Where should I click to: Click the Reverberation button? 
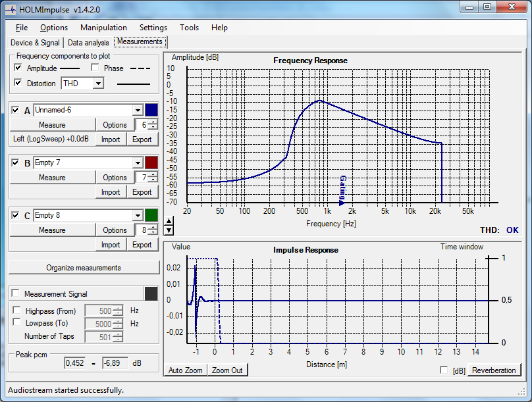494,370
